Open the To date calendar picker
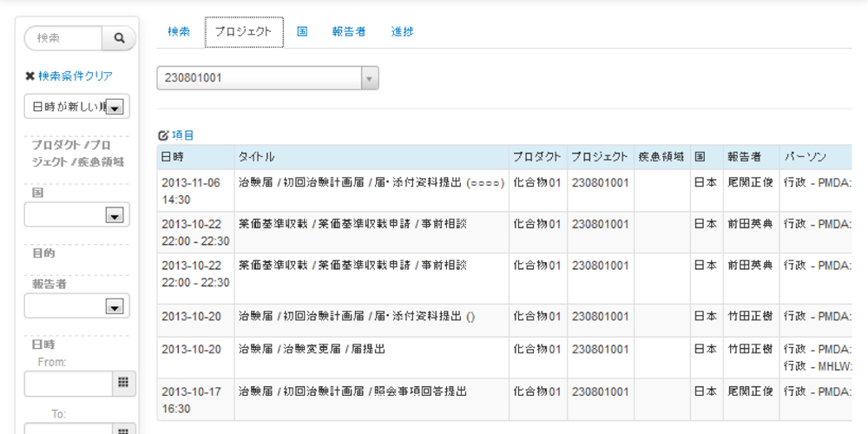The height and width of the screenshot is (434, 868). [124, 429]
